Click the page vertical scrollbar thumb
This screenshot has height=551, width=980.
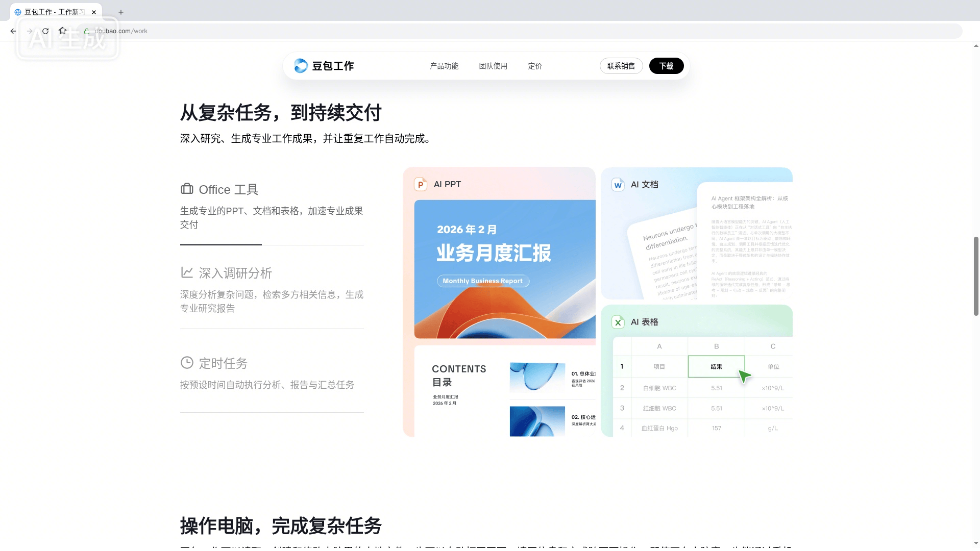[x=976, y=276]
